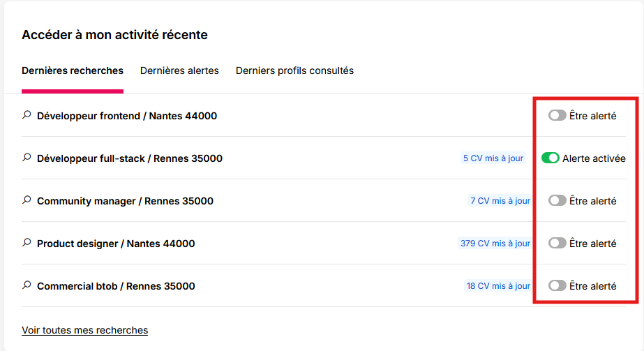This screenshot has height=351, width=644.
Task: Open Voir toutes mes recherches link
Action: click(x=84, y=330)
